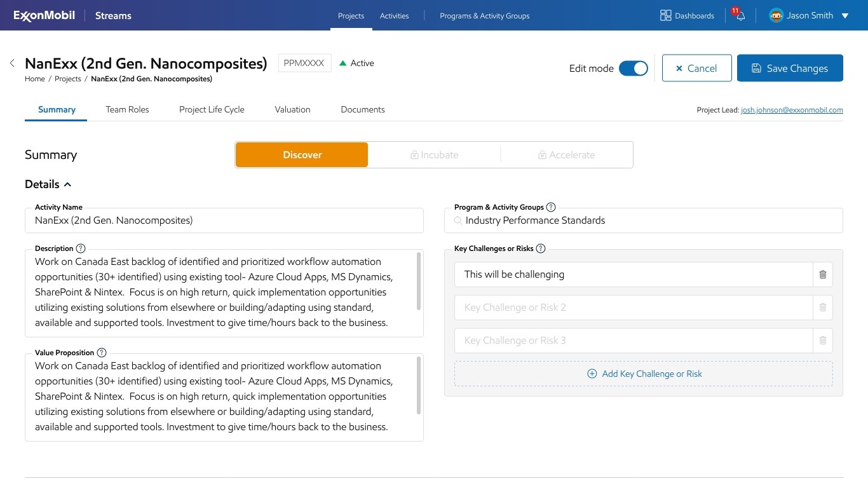
Task: Click the Value Proposition scrollbar
Action: [419, 385]
